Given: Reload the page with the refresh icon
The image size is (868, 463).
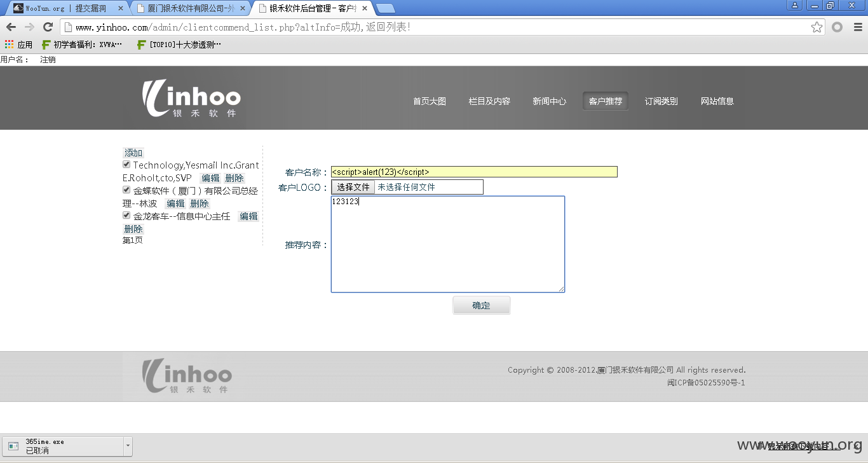Looking at the screenshot, I should pos(48,27).
